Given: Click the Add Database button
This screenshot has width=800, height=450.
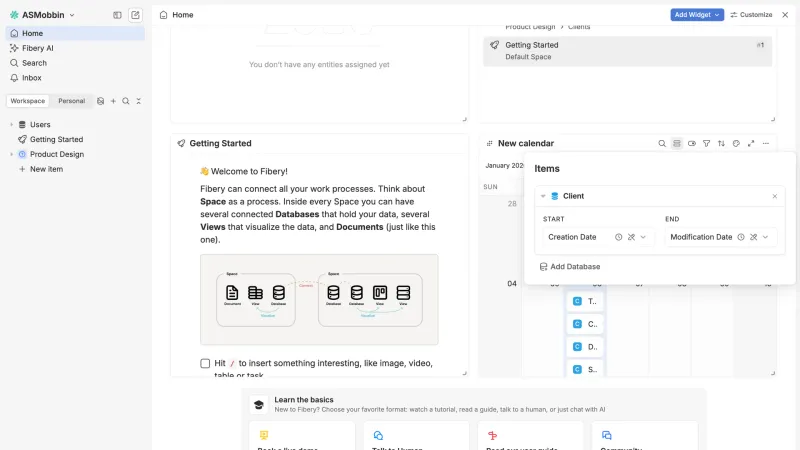Looking at the screenshot, I should pos(570,266).
